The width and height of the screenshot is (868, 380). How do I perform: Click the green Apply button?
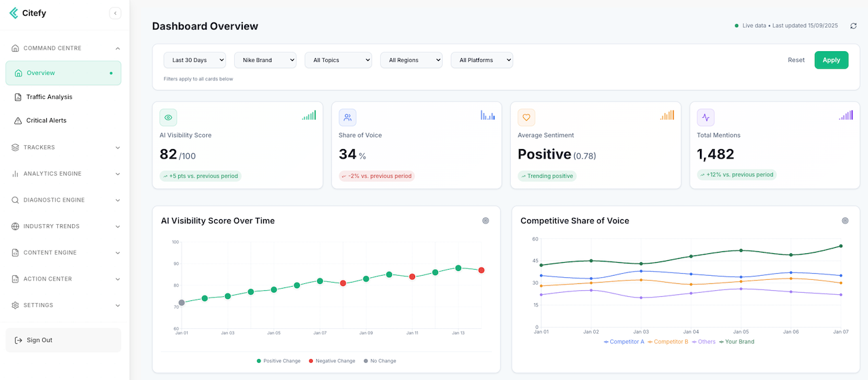831,60
